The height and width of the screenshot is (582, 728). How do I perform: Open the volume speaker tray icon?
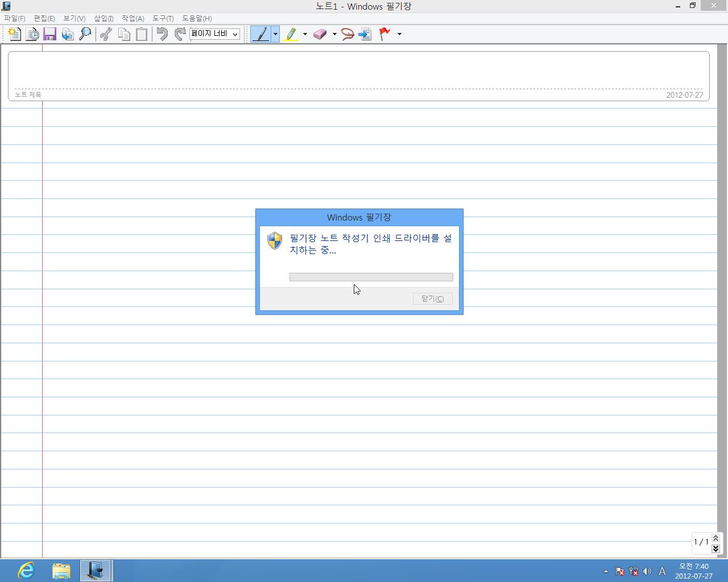647,572
